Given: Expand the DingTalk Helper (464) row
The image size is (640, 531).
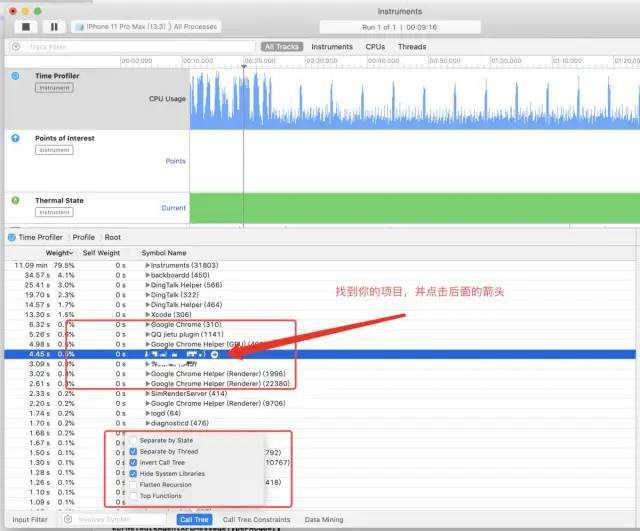Looking at the screenshot, I should (148, 305).
